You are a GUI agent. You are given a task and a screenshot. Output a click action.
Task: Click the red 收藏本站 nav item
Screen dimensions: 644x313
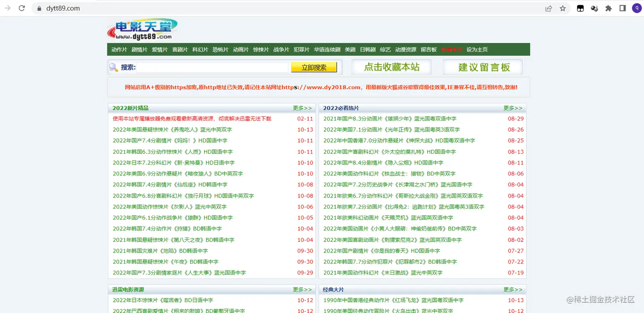pos(451,49)
